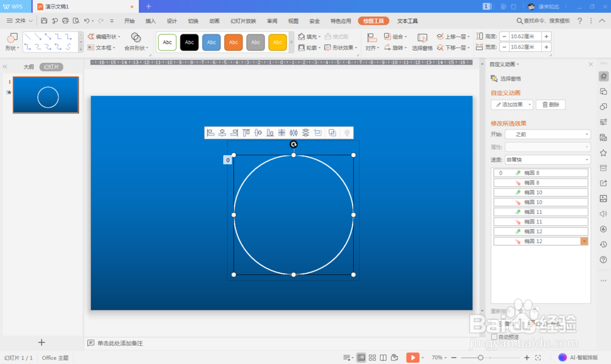This screenshot has height=364, width=611.
Task: Expand the 填充 (Fill) dropdown arrow
Action: [x=318, y=36]
